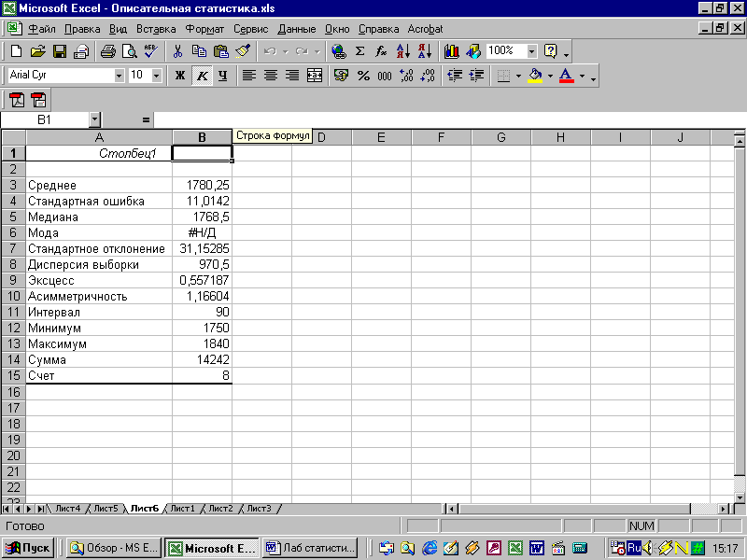Toggle bold formatting button
This screenshot has height=560, width=747.
coord(180,76)
